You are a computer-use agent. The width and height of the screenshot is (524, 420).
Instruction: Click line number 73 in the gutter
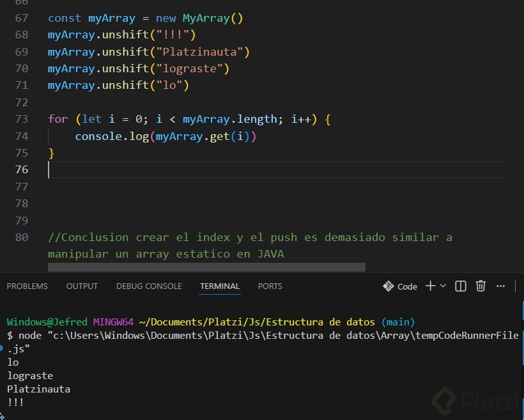[21, 119]
